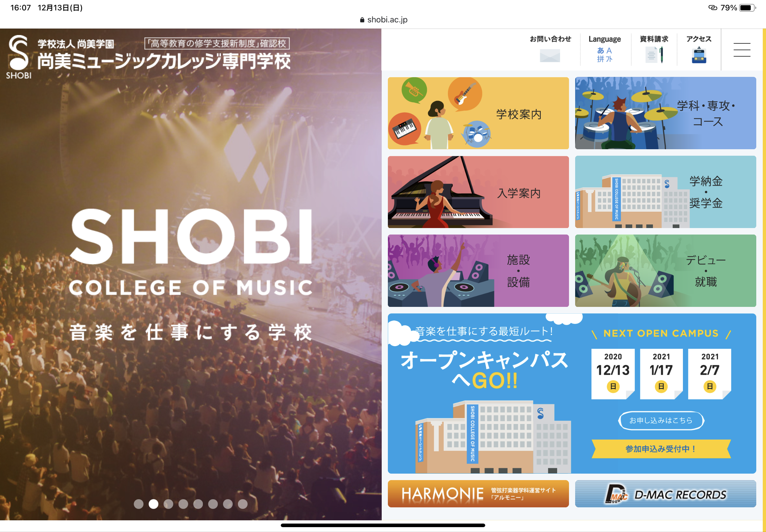Click the 参加申込み受付中！ yellow banner

(661, 449)
